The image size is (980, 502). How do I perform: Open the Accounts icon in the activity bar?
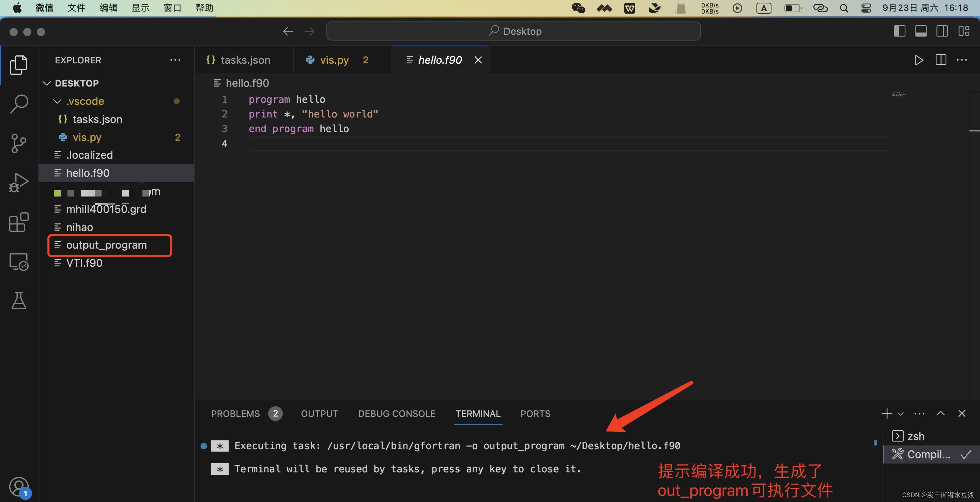point(18,486)
